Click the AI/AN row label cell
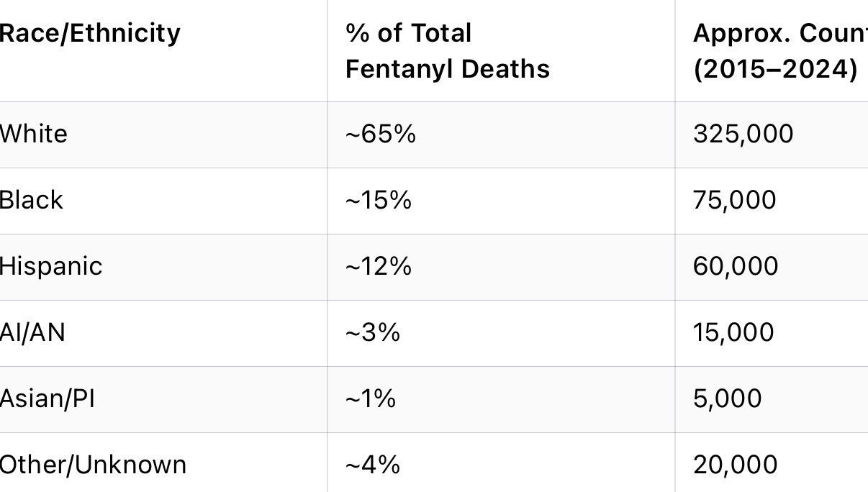The image size is (868, 492). 32,332
